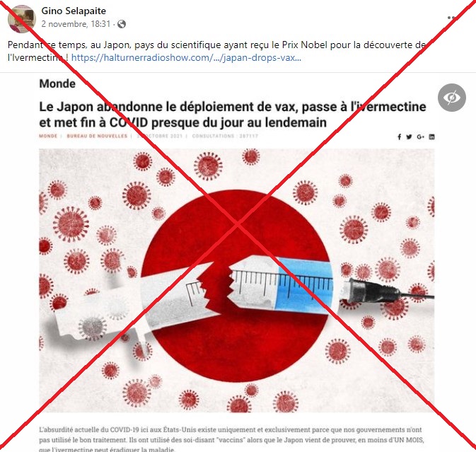This screenshot has width=476, height=452.
Task: Click the Facebook share icon
Action: 400,137
